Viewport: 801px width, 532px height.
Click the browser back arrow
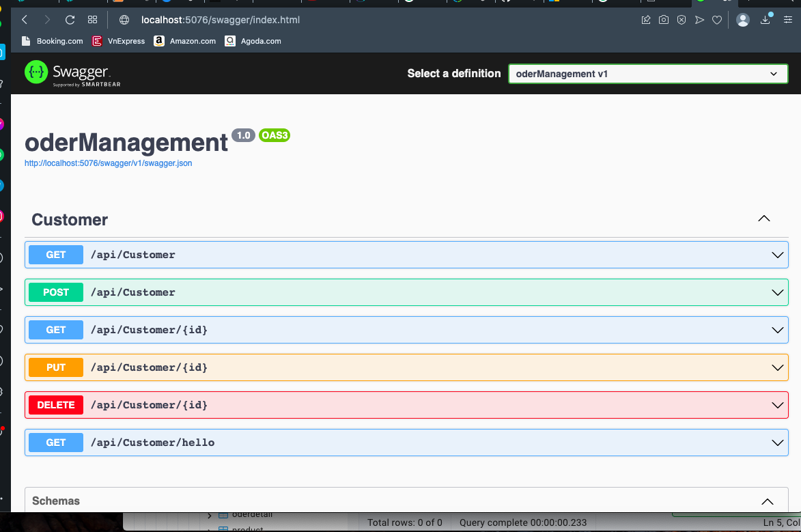25,20
